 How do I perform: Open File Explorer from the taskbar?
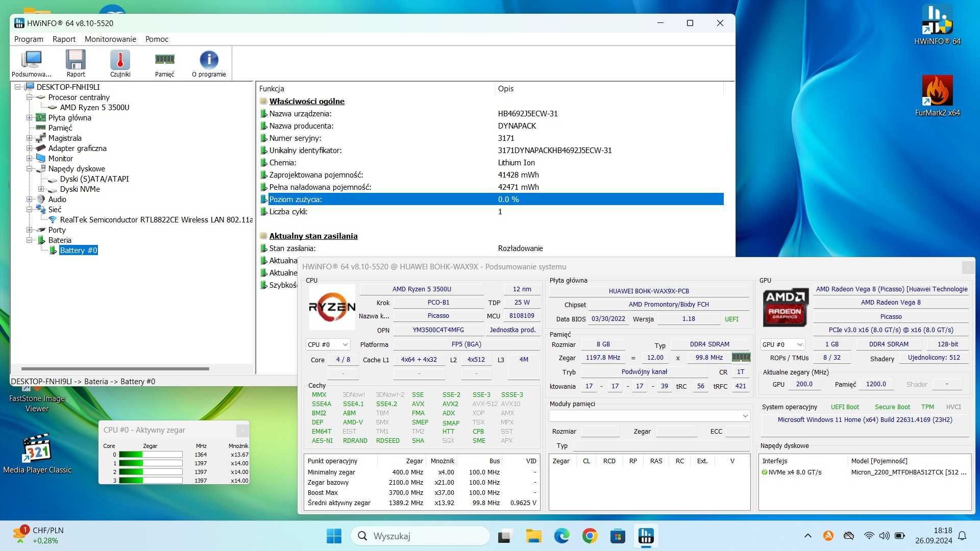tap(533, 536)
